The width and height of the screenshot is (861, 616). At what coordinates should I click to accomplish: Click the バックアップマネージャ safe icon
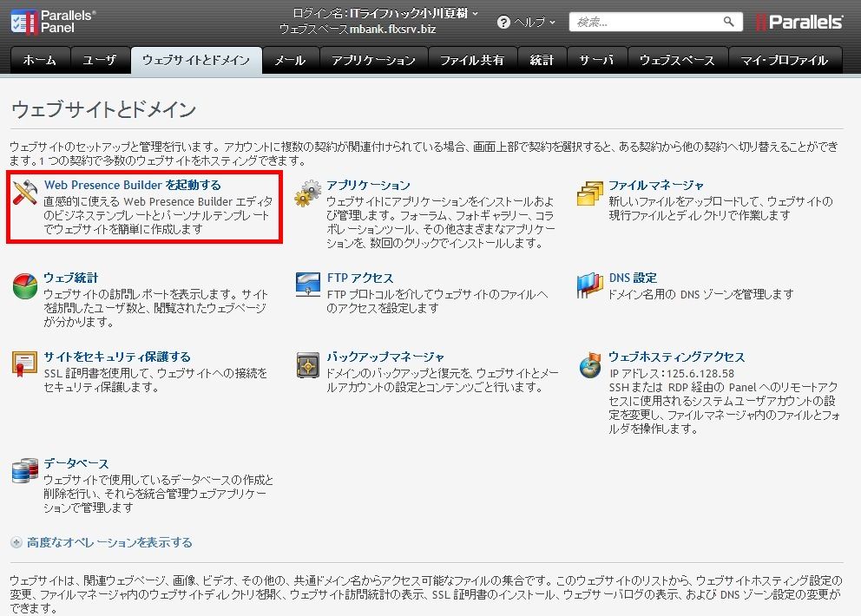307,364
